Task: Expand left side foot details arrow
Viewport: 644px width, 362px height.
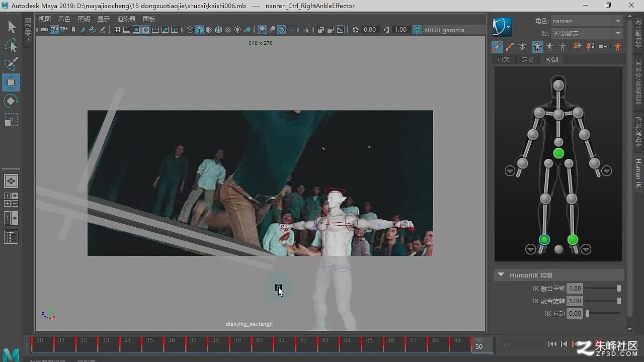Action: click(x=530, y=249)
